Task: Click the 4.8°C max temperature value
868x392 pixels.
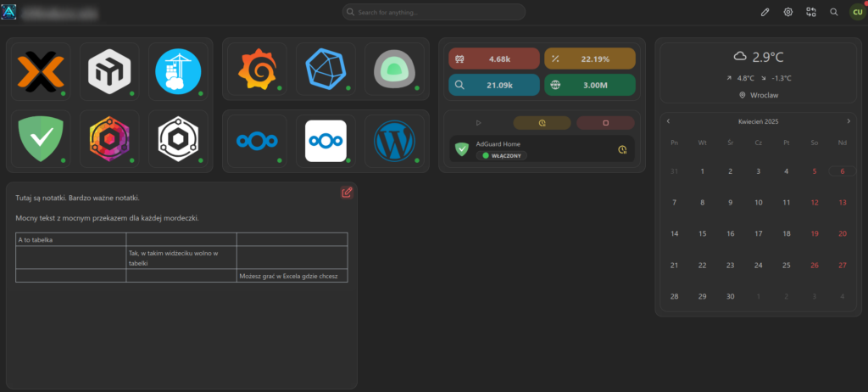Action: (745, 78)
